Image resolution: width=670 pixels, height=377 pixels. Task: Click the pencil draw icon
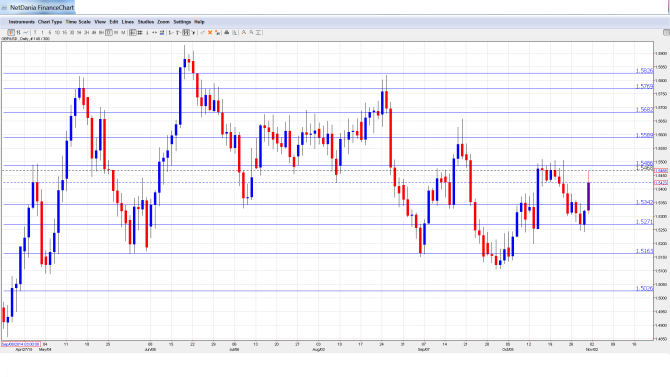point(203,32)
